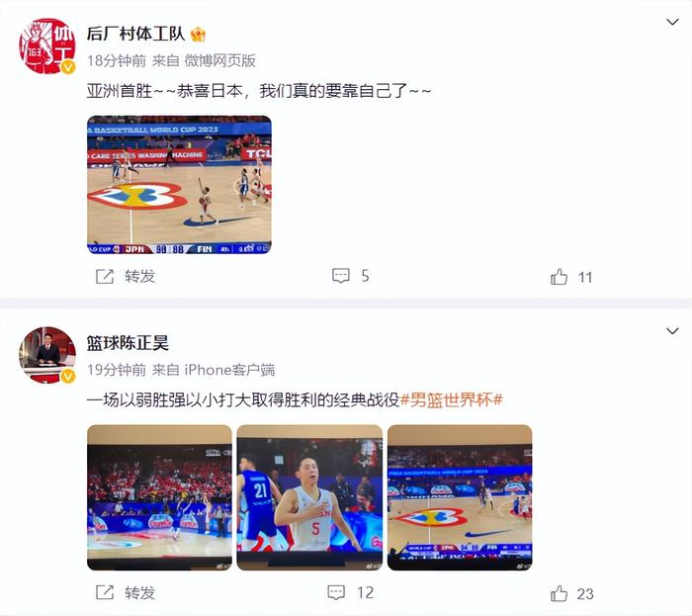
Task: Expand options chevron on second post
Action: (x=672, y=331)
